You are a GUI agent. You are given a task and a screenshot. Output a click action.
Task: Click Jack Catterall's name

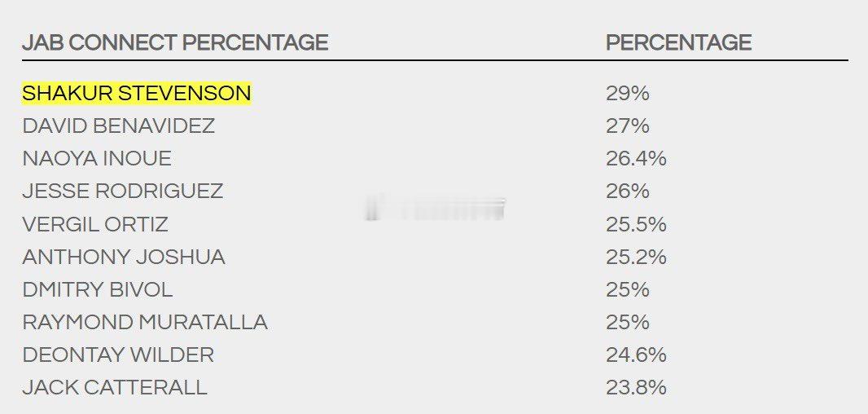coord(115,387)
